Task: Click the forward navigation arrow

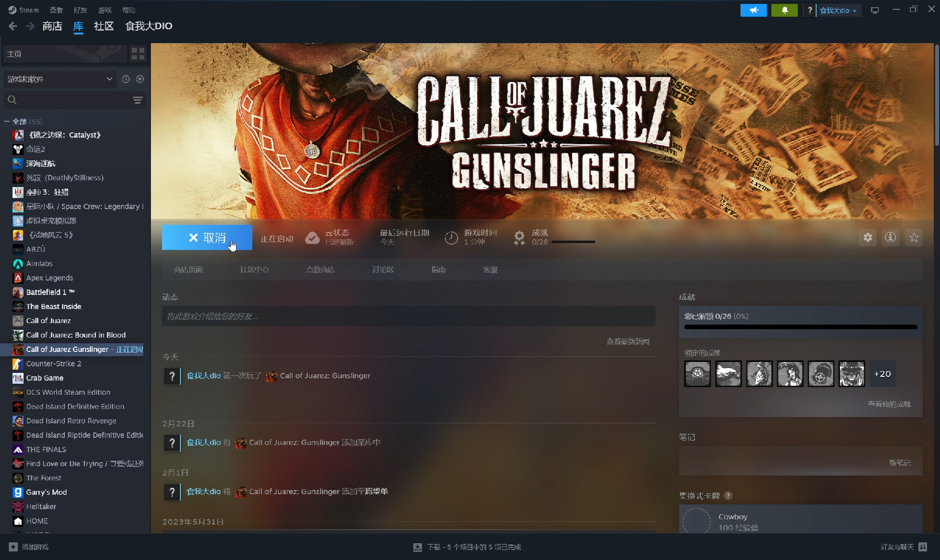Action: (x=31, y=26)
